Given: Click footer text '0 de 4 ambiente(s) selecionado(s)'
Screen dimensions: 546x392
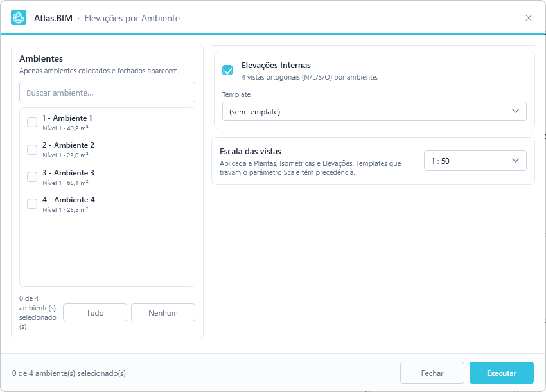Looking at the screenshot, I should [x=69, y=373].
